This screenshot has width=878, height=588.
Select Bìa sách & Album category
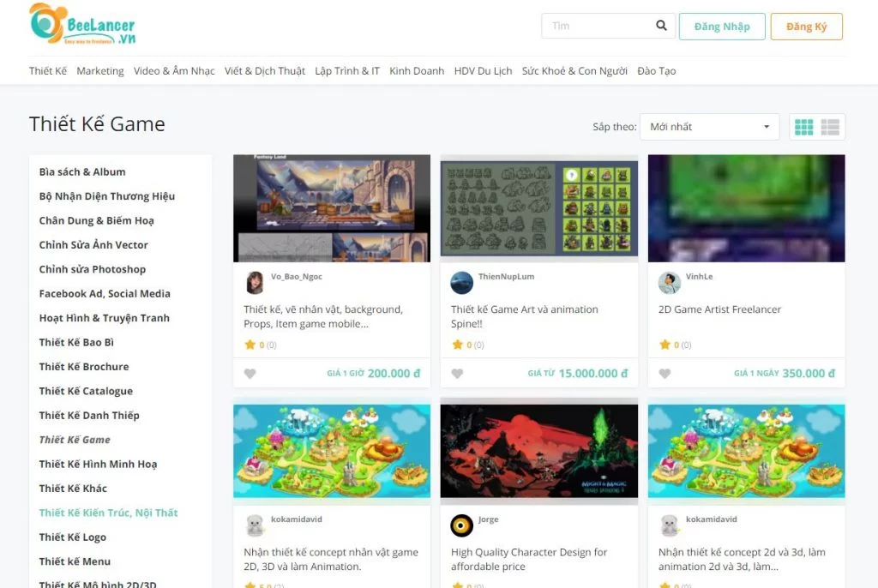click(x=82, y=172)
